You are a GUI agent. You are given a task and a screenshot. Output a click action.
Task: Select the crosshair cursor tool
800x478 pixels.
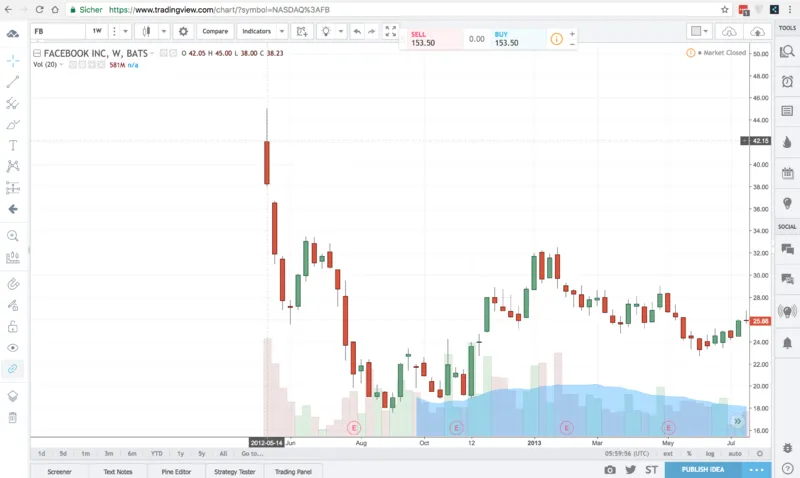pyautogui.click(x=13, y=61)
